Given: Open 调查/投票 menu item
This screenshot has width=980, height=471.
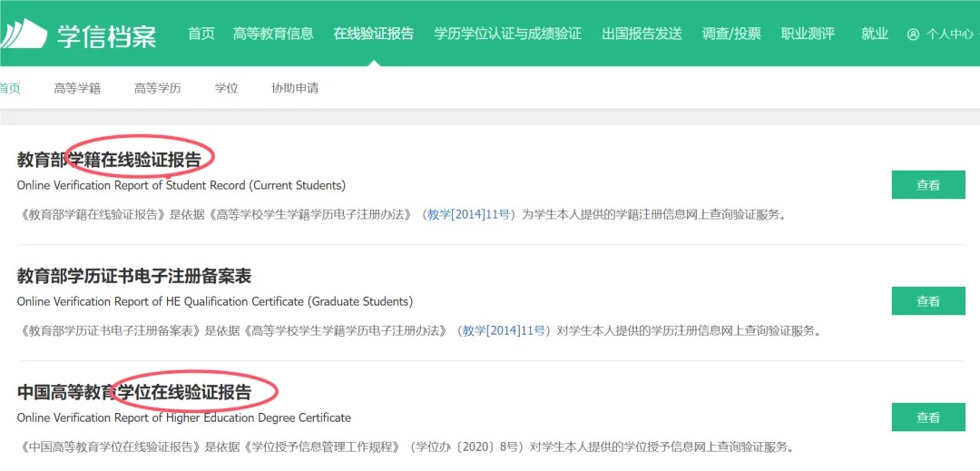Looking at the screenshot, I should click(731, 34).
